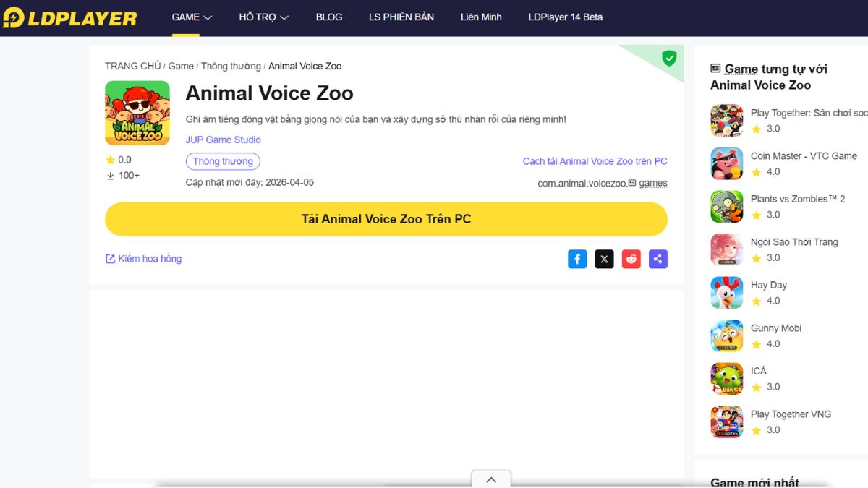
Task: Open the Gunny Mobi game icon
Action: click(x=726, y=336)
